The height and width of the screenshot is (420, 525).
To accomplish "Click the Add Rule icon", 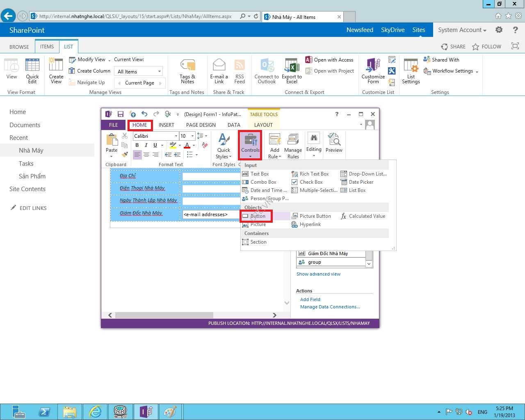I will point(275,145).
